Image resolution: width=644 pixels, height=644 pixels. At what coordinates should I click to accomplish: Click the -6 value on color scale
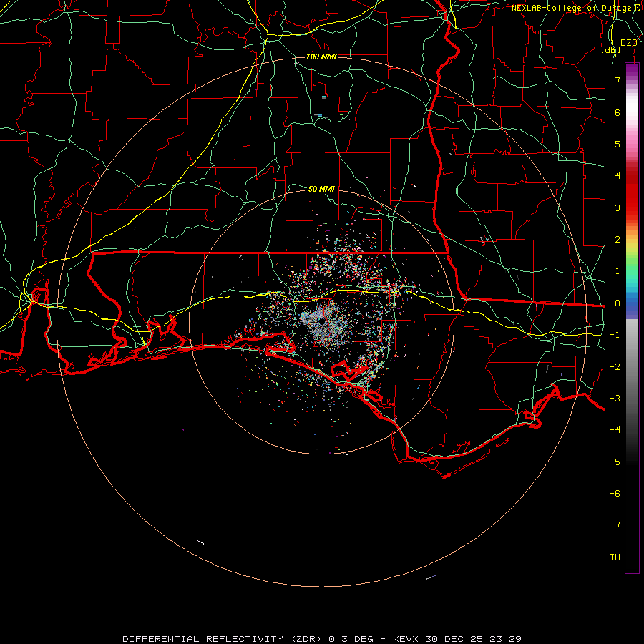[615, 493]
